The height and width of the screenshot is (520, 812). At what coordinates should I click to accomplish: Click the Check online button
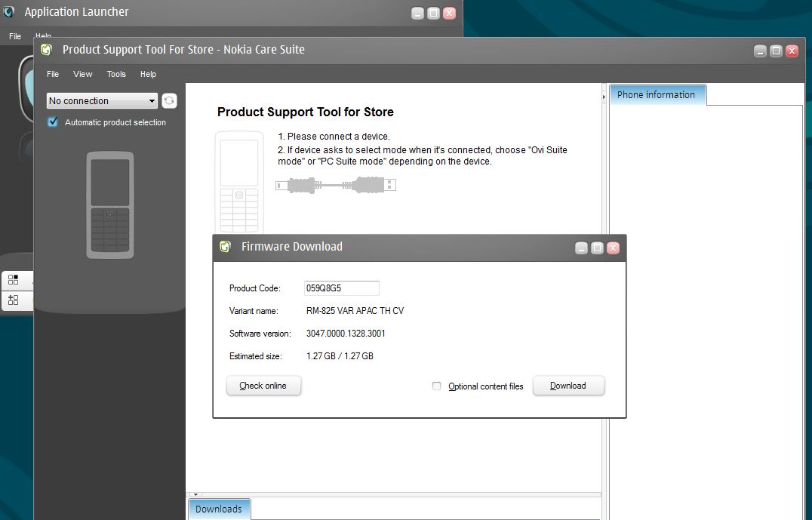(x=263, y=386)
